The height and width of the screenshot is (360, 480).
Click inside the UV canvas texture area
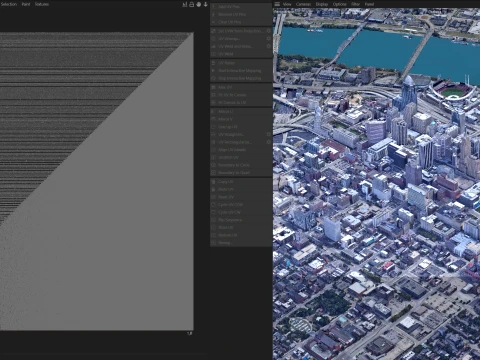[x=97, y=181]
